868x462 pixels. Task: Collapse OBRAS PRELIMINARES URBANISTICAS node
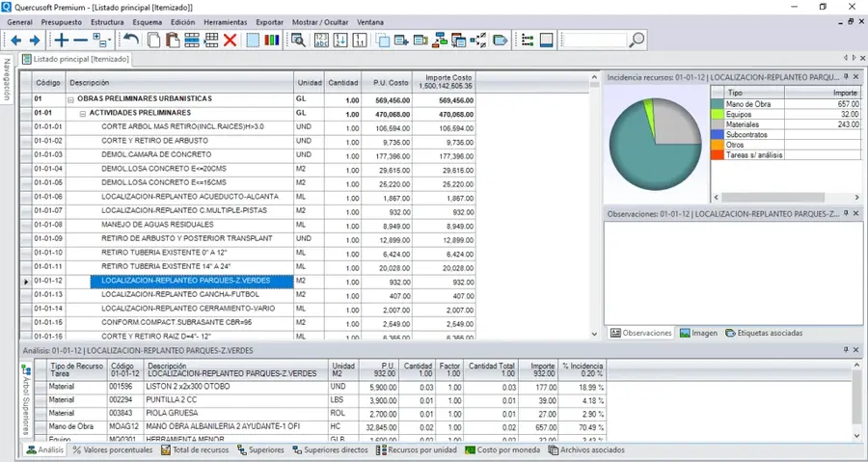point(70,99)
